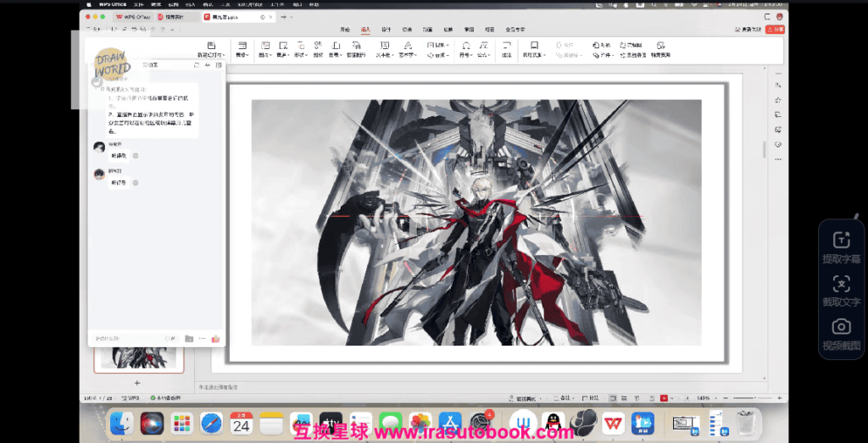
Task: Click the extract subtitles icon
Action: (x=842, y=240)
